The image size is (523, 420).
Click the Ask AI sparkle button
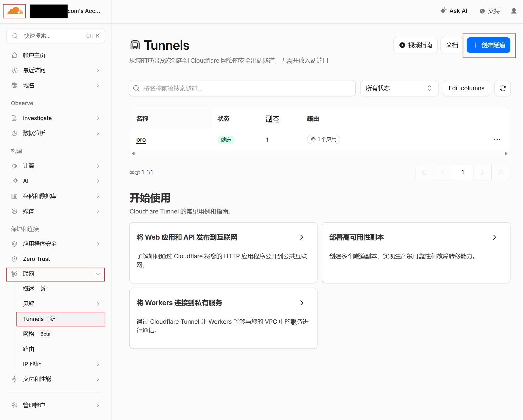coord(454,11)
